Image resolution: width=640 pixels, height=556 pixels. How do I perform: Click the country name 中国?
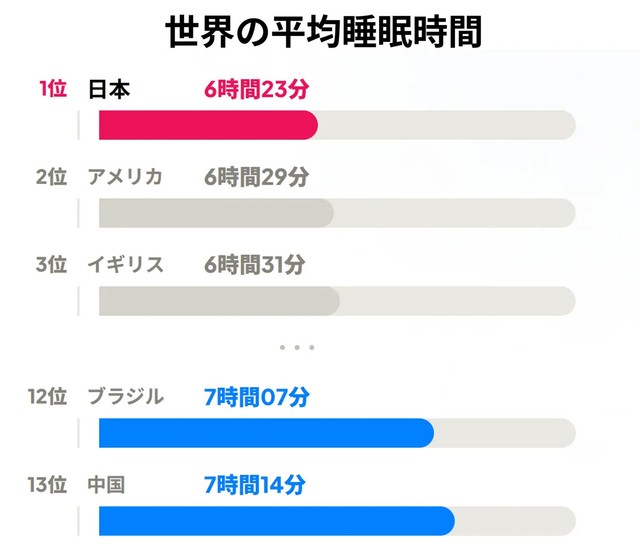click(106, 486)
